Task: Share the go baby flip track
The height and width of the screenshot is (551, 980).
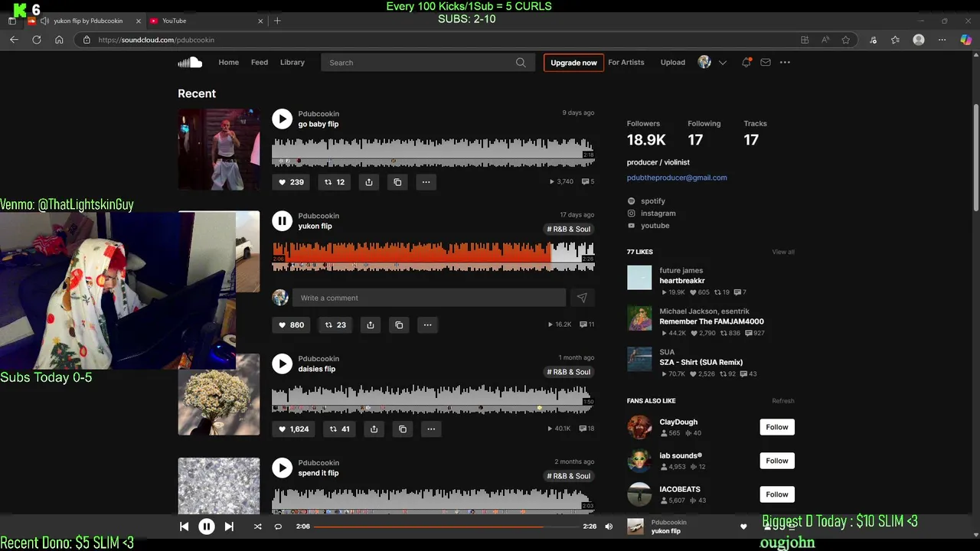Action: (x=369, y=182)
